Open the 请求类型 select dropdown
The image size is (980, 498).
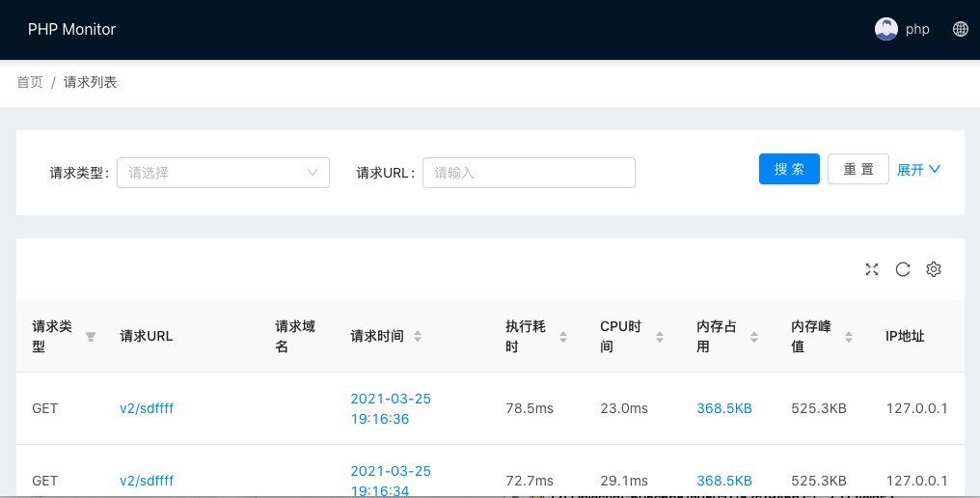(223, 173)
